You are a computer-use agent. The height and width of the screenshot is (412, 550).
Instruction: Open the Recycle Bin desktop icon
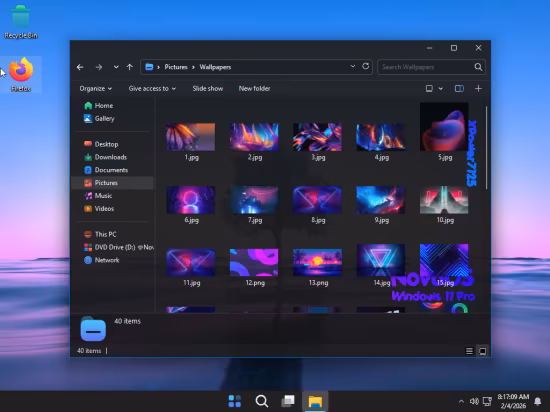[x=21, y=22]
